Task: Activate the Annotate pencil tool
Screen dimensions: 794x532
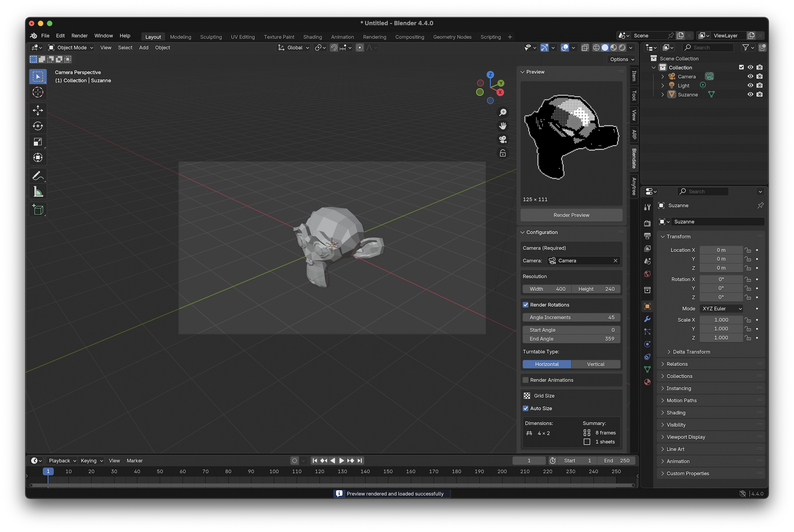Action: click(x=38, y=175)
